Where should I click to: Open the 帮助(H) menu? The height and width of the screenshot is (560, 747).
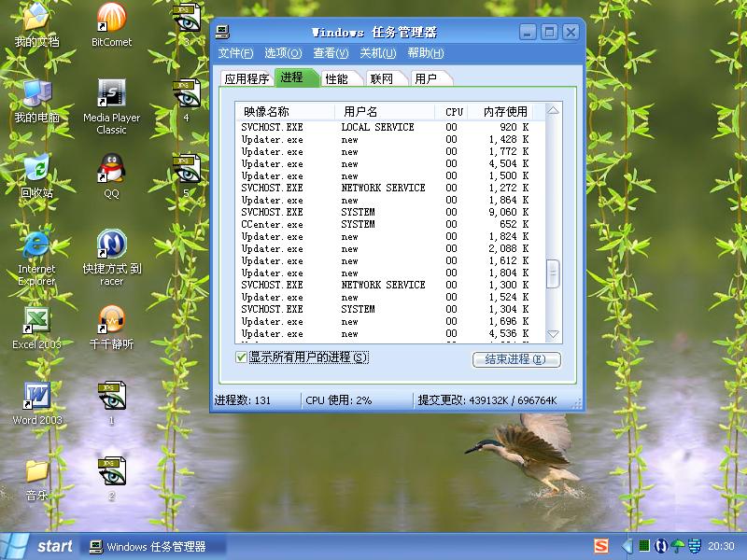pyautogui.click(x=426, y=53)
